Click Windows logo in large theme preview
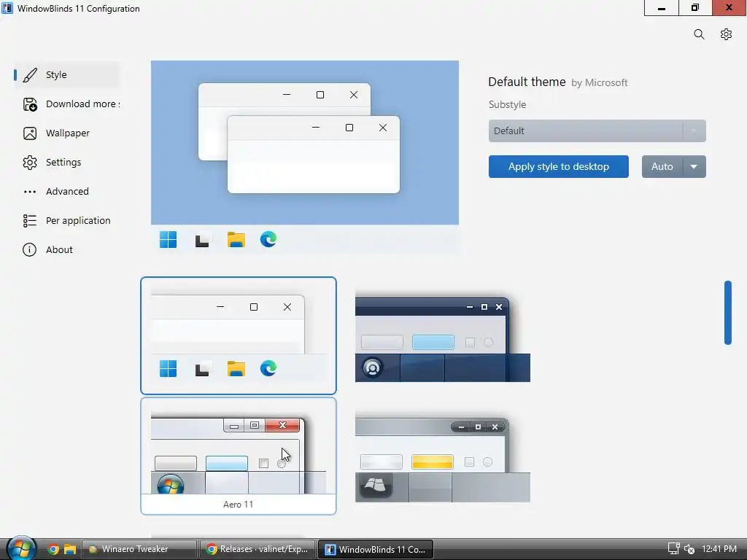This screenshot has width=747, height=560. click(x=168, y=239)
